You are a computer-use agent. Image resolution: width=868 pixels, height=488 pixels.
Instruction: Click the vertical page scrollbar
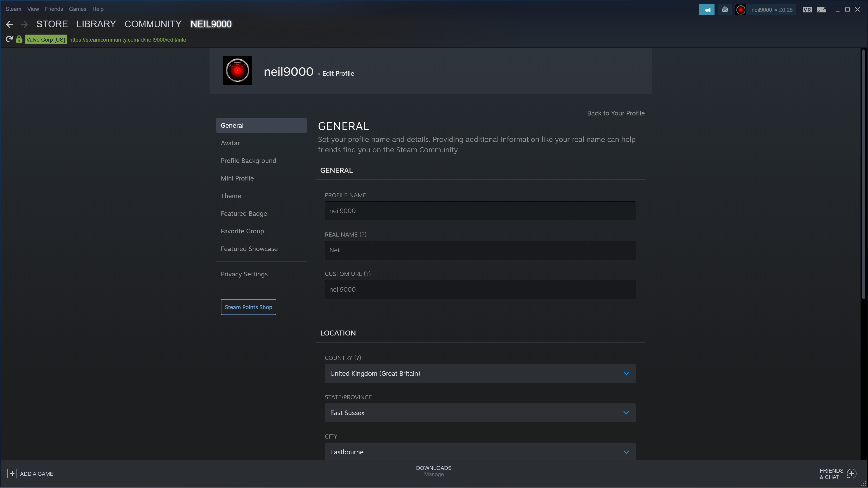863,174
